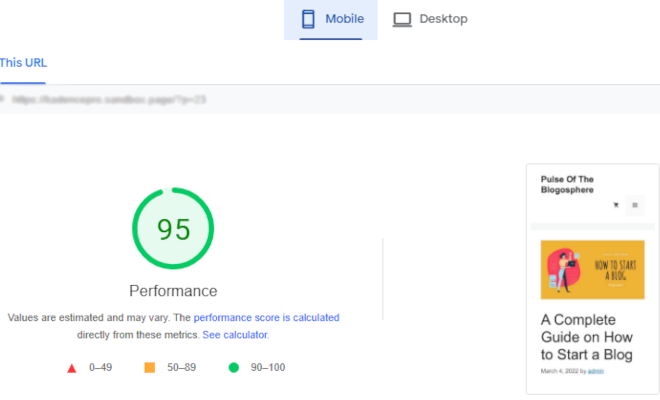Click the Values are estimated and may vary text
The height and width of the screenshot is (400, 660).
pyautogui.click(x=88, y=317)
